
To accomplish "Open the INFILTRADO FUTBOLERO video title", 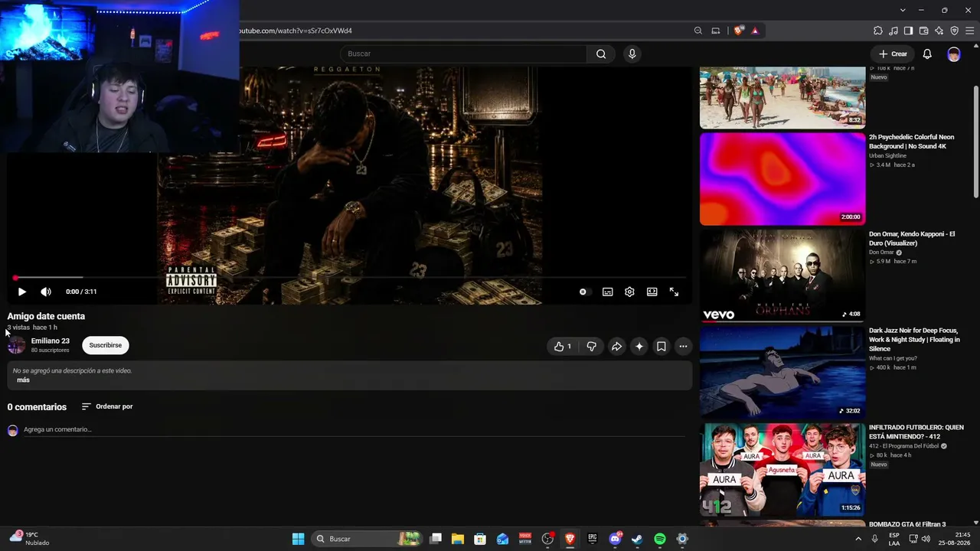I will coord(916,432).
